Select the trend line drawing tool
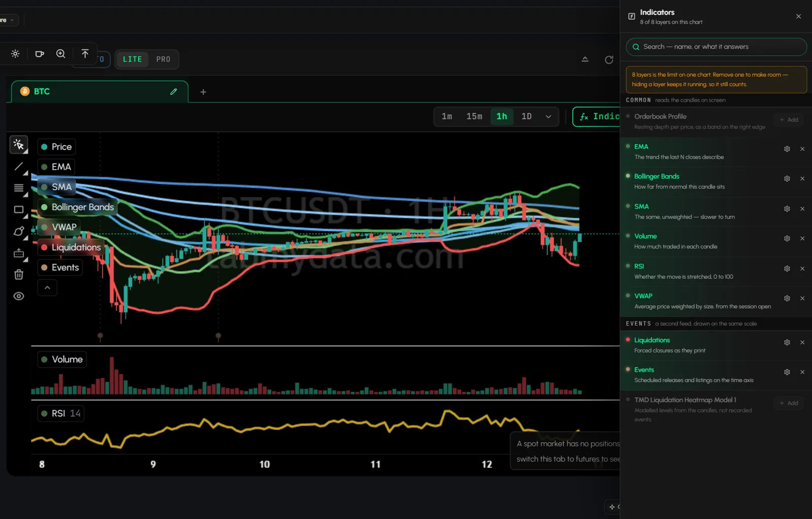The width and height of the screenshot is (812, 519). (x=19, y=167)
